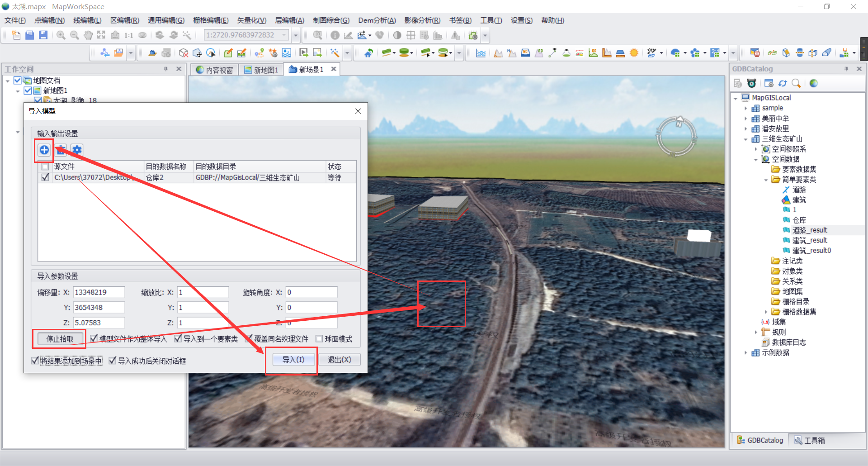Viewport: 868px width, 466px height.
Task: Click the full extent arrows icon
Action: (101, 35)
